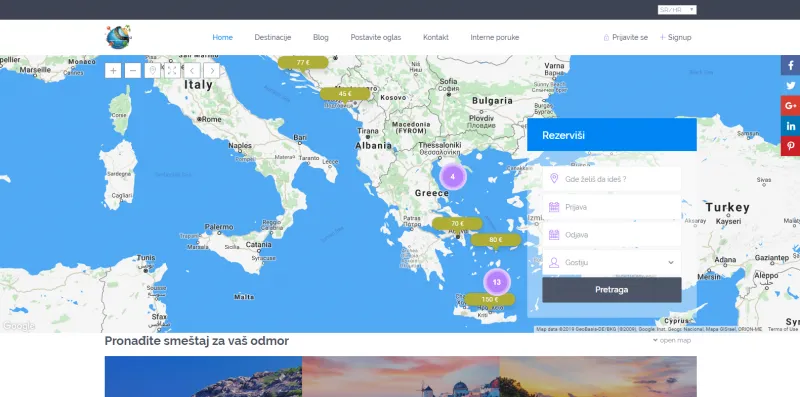Toggle the open map expander
Viewport: 800px width, 397px height.
click(x=672, y=340)
